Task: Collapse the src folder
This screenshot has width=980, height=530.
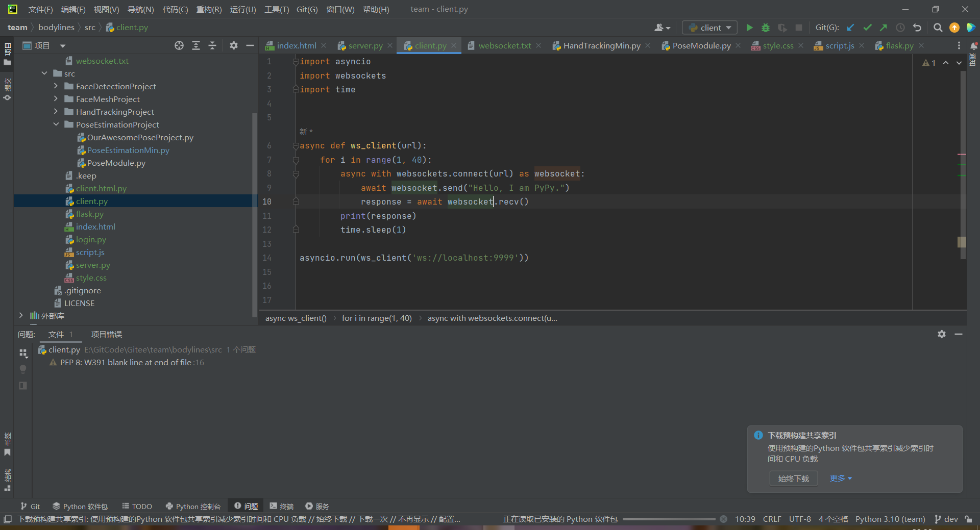Action: coord(45,73)
